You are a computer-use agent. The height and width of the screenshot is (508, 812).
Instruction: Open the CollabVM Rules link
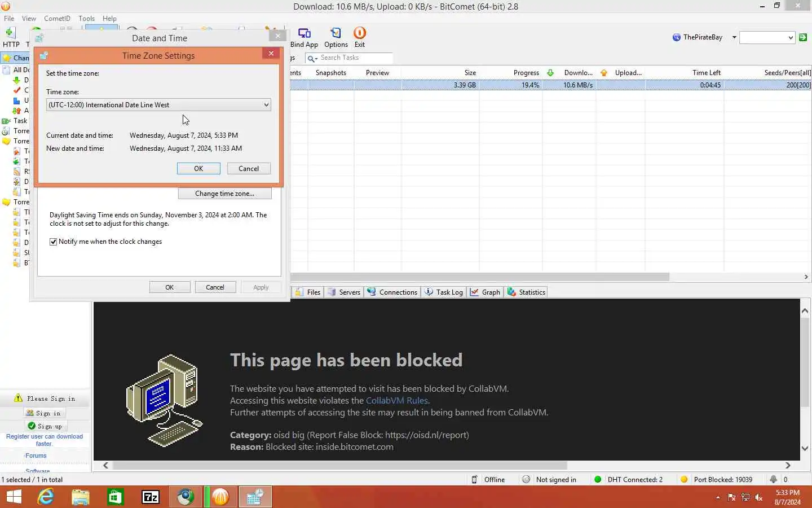(x=397, y=400)
